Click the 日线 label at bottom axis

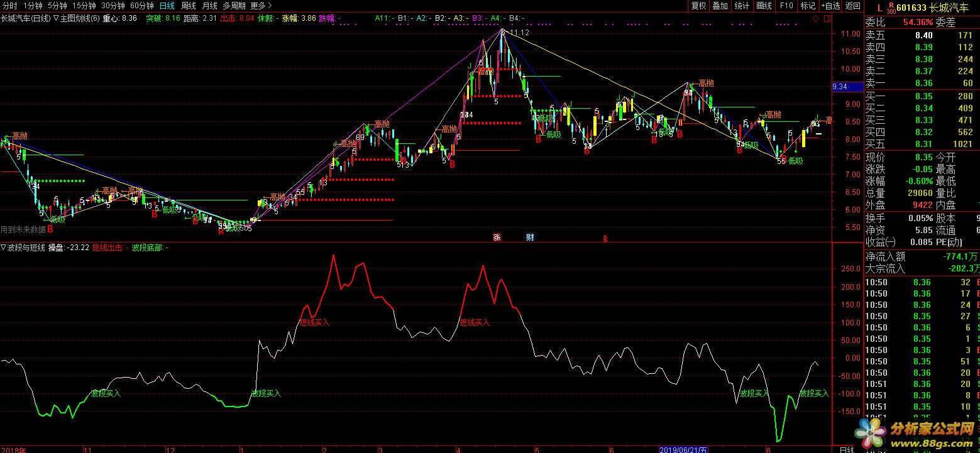coord(847,449)
